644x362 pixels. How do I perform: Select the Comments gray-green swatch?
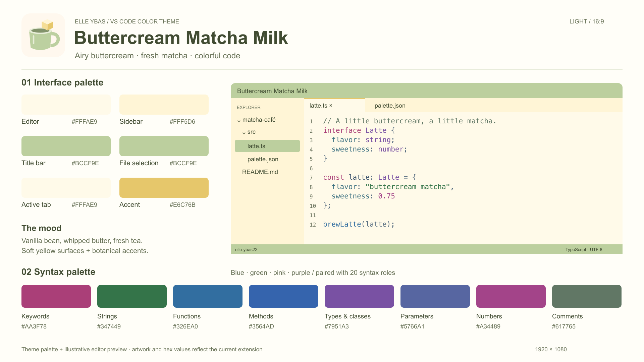pyautogui.click(x=587, y=296)
